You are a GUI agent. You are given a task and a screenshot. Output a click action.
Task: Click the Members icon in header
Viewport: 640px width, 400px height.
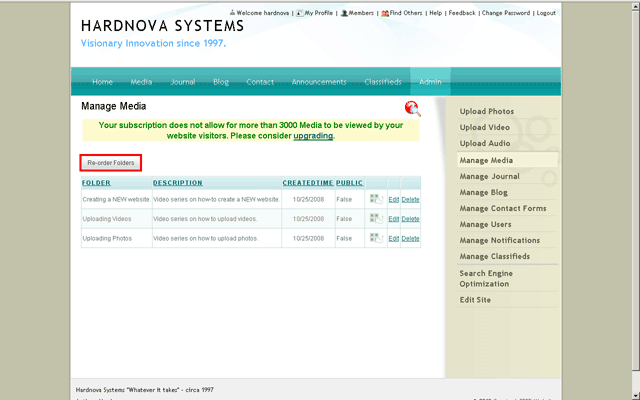pyautogui.click(x=344, y=14)
